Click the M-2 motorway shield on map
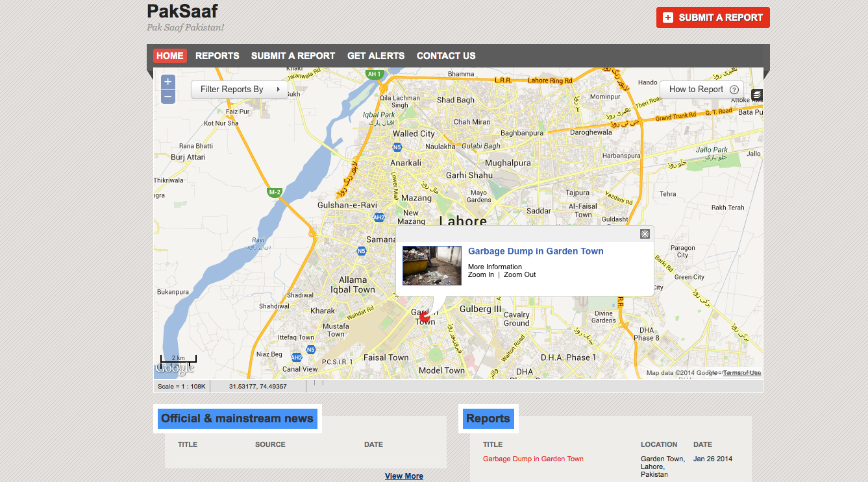868x482 pixels. point(275,192)
